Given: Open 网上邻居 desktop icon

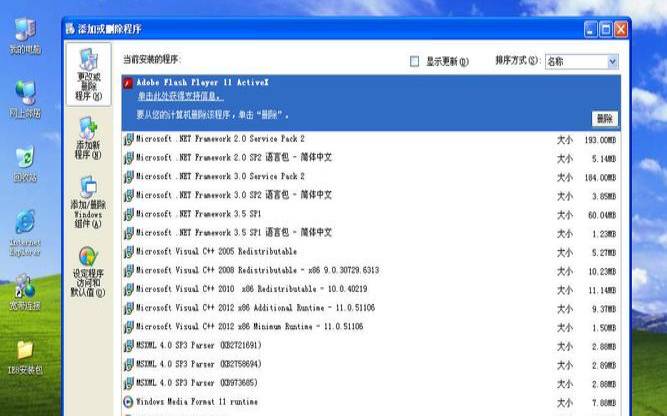Looking at the screenshot, I should (25, 99).
